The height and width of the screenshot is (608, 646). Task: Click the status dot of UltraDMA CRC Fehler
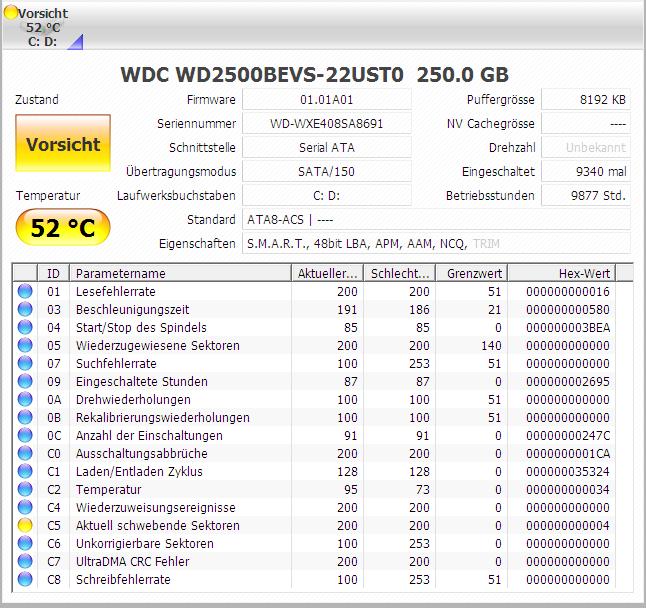pyautogui.click(x=25, y=561)
